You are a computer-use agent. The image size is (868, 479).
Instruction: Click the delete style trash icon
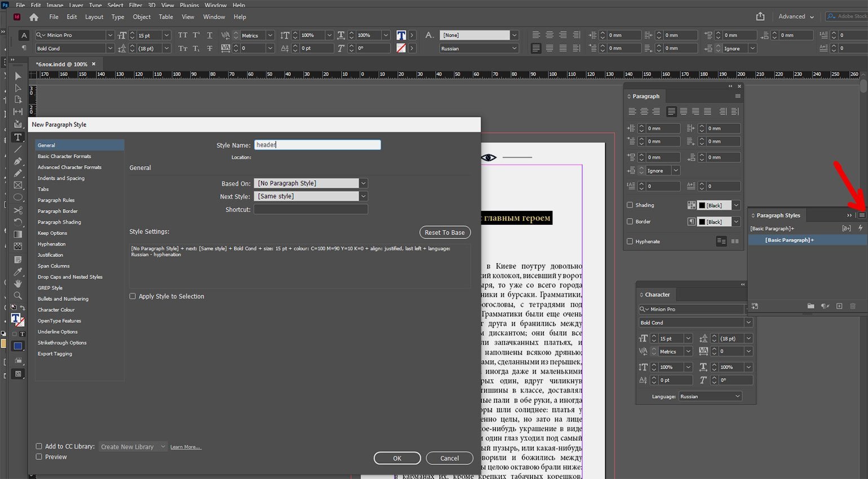point(852,306)
